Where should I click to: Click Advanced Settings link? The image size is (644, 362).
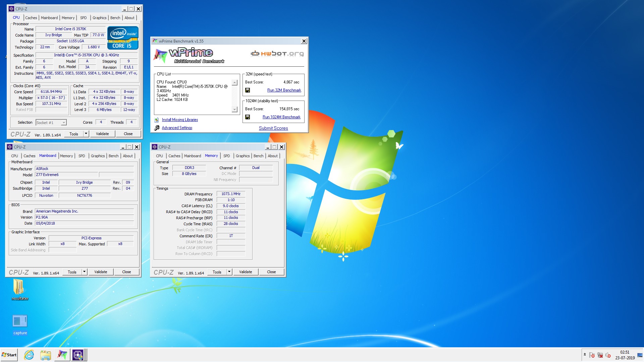pos(177,128)
